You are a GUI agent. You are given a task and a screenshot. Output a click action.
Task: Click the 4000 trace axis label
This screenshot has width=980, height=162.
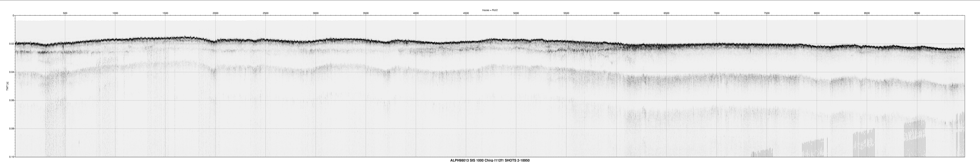point(416,13)
